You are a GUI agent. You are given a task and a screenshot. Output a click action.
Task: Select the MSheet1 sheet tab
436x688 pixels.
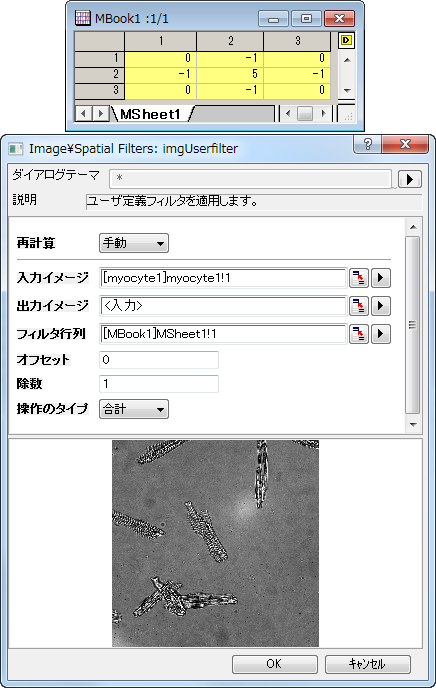(150, 114)
